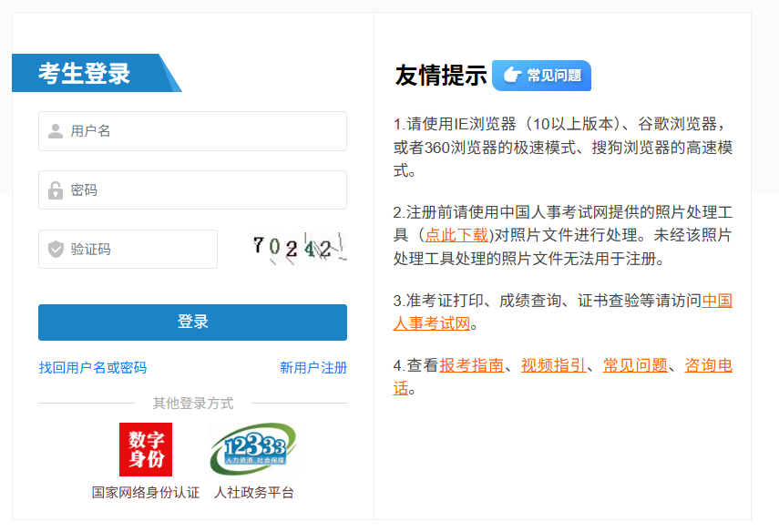The width and height of the screenshot is (779, 532).
Task: Click the 友情提示 heading
Action: point(441,76)
